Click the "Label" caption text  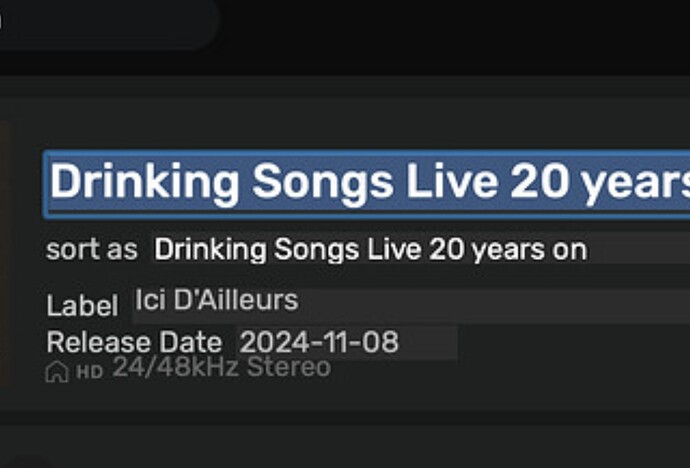pyautogui.click(x=82, y=305)
